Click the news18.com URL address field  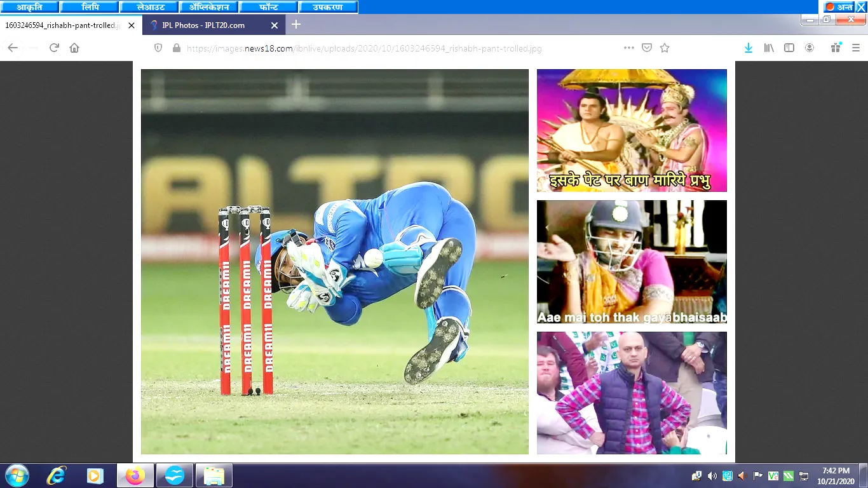coord(381,48)
